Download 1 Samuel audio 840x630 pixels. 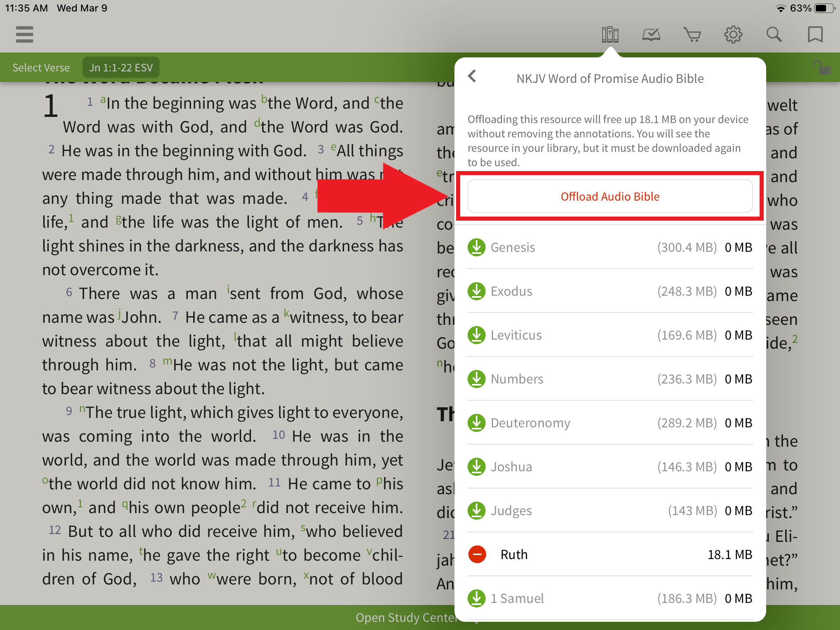coord(477,598)
